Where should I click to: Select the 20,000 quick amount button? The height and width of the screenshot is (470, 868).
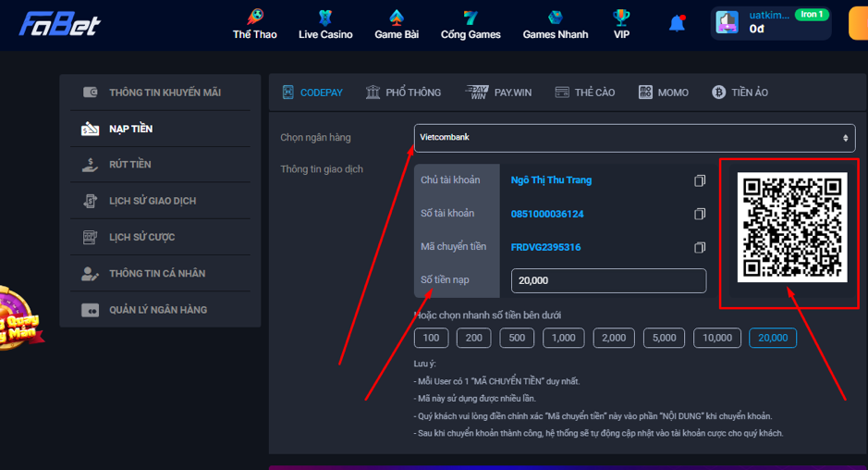[x=773, y=338]
